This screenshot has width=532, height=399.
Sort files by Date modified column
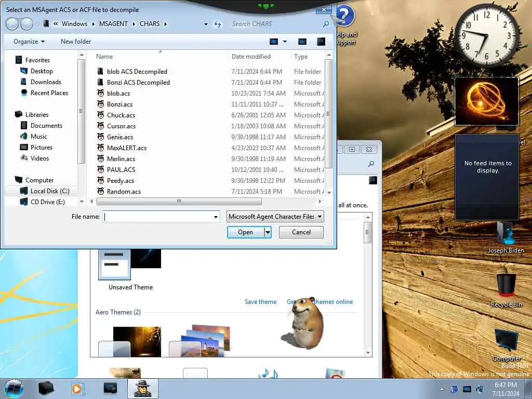[251, 56]
